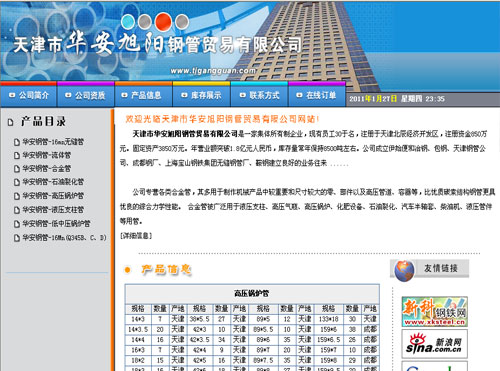Open the 华安钢管-16Mn (Q345B、C、D) product link
The image size is (500, 371).
(x=64, y=238)
